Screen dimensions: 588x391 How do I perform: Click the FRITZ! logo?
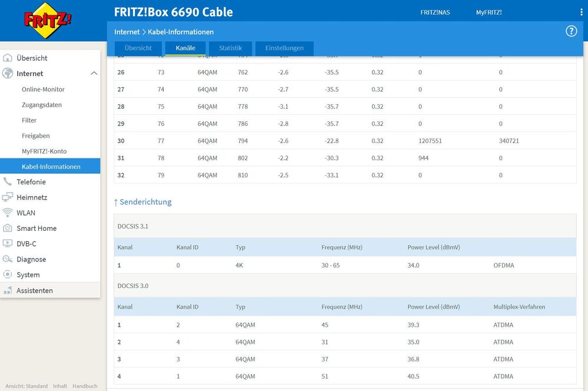[x=47, y=20]
